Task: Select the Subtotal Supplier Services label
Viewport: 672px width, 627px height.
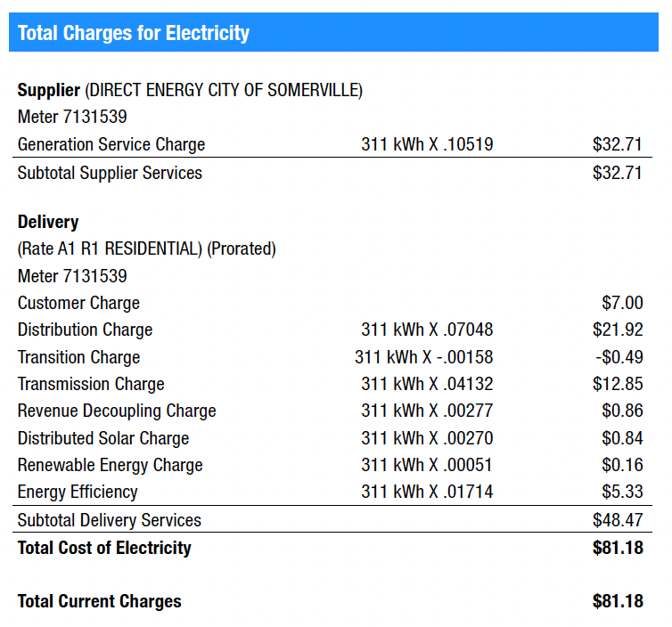Action: pyautogui.click(x=110, y=173)
